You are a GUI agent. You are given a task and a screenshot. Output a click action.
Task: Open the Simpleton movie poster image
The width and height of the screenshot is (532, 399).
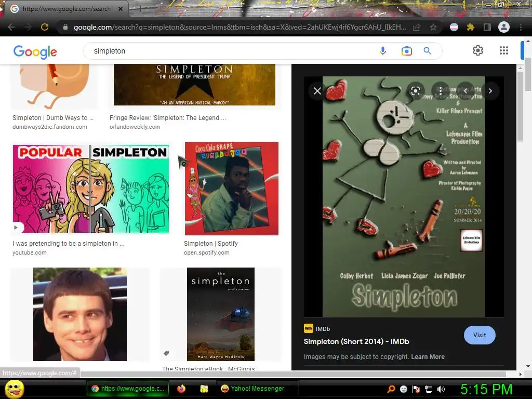coord(404,197)
